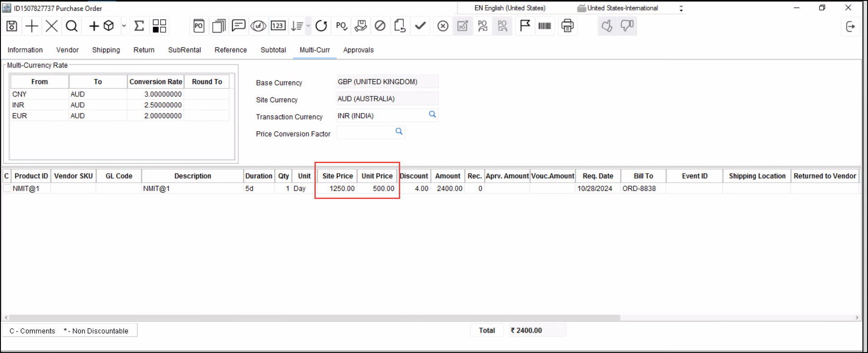Click the hand holding package icon

361,26
